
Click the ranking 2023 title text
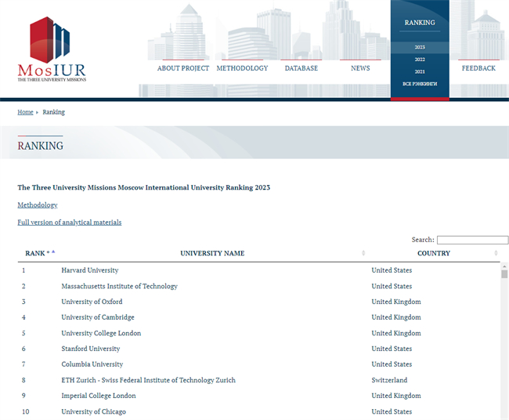tap(144, 187)
